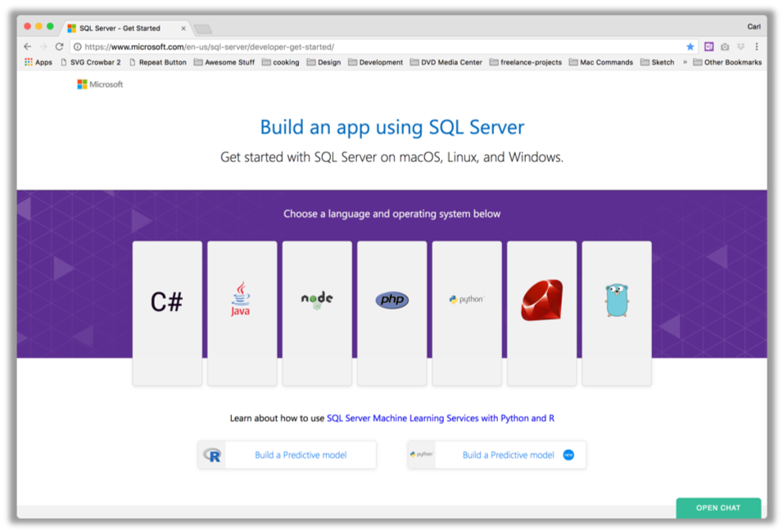Open the Chrome three-dot menu
This screenshot has height=532, width=783.
757,47
